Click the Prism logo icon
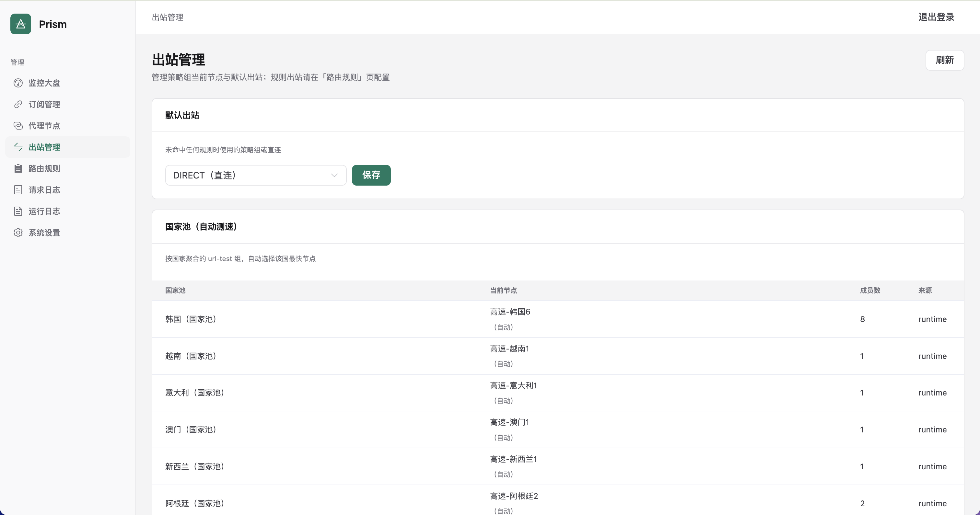The height and width of the screenshot is (515, 980). [x=20, y=24]
